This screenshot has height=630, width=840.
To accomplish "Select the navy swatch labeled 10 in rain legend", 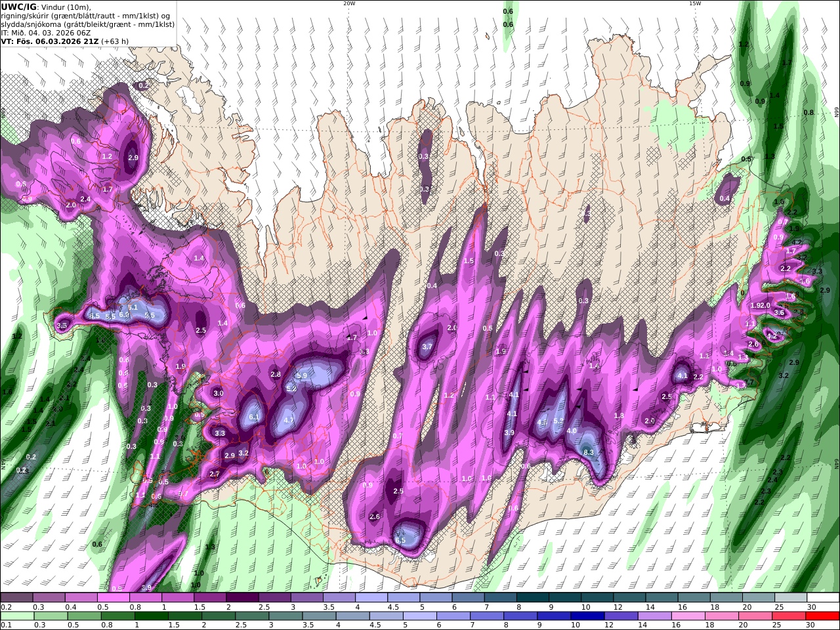I will point(587,616).
